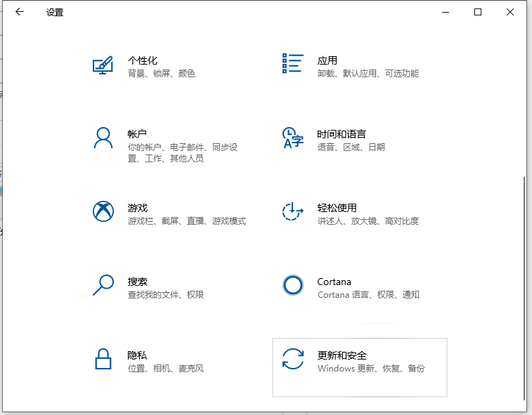The height and width of the screenshot is (415, 532).
Task: Click the 时间和语言 clock-letter icon
Action: (292, 138)
